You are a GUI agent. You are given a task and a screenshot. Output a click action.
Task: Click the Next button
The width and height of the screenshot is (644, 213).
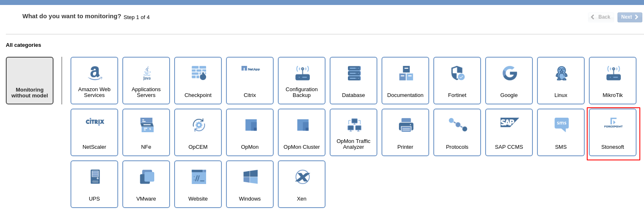tap(629, 17)
